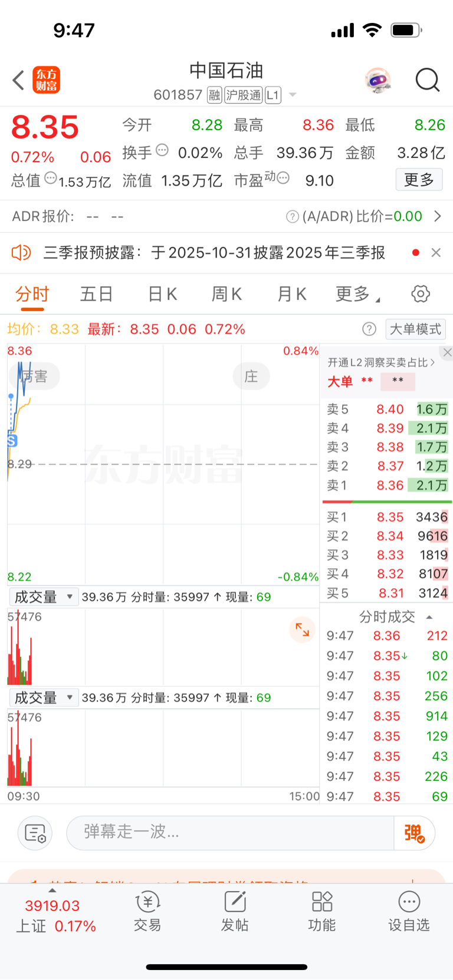Open first 成交量 indicator dropdown
This screenshot has width=453, height=980.
click(x=44, y=597)
